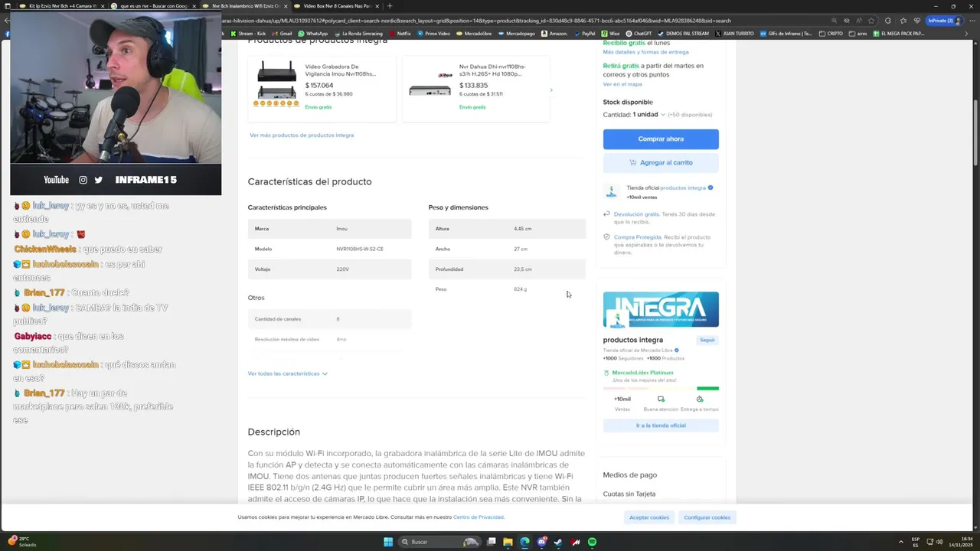Screen dimensions: 980x551
Task: Open Discord from the taskbar
Action: 542,542
